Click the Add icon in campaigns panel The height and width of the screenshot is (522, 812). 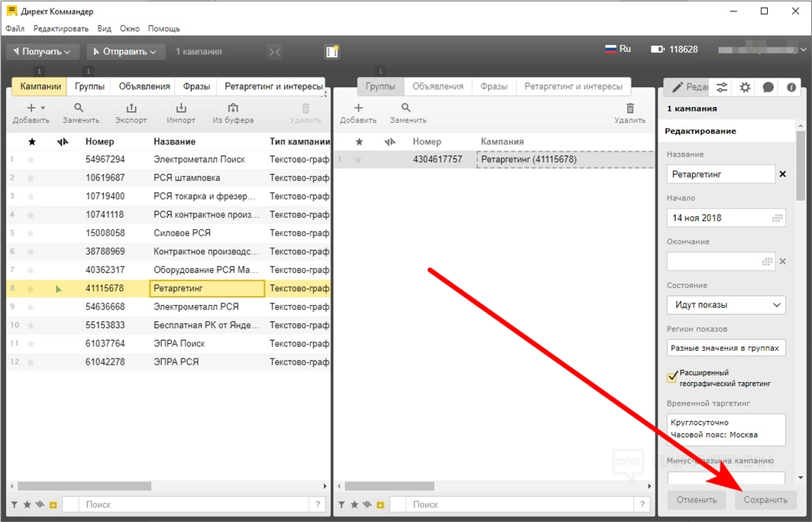(x=31, y=108)
